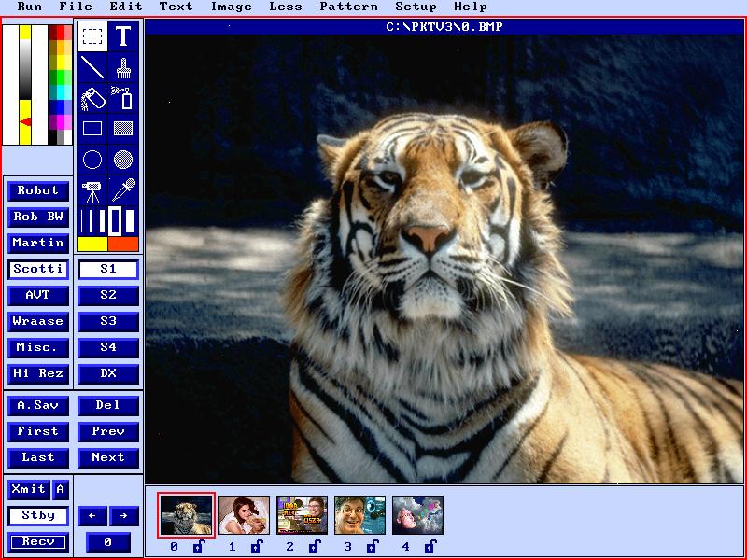Open the File menu
This screenshot has width=747, height=560.
click(76, 7)
